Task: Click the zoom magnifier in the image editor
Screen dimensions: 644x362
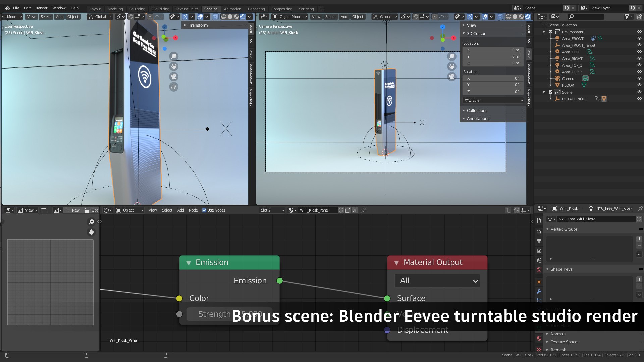Action: click(x=91, y=222)
